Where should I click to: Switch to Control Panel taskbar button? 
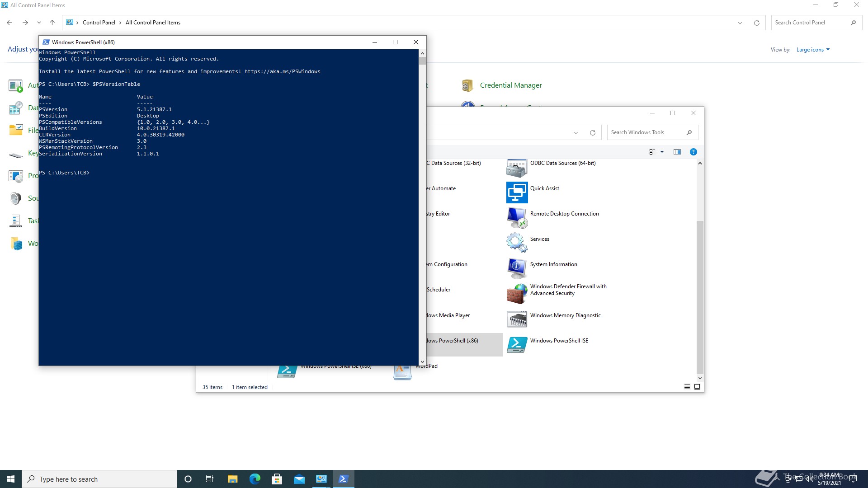pos(321,479)
